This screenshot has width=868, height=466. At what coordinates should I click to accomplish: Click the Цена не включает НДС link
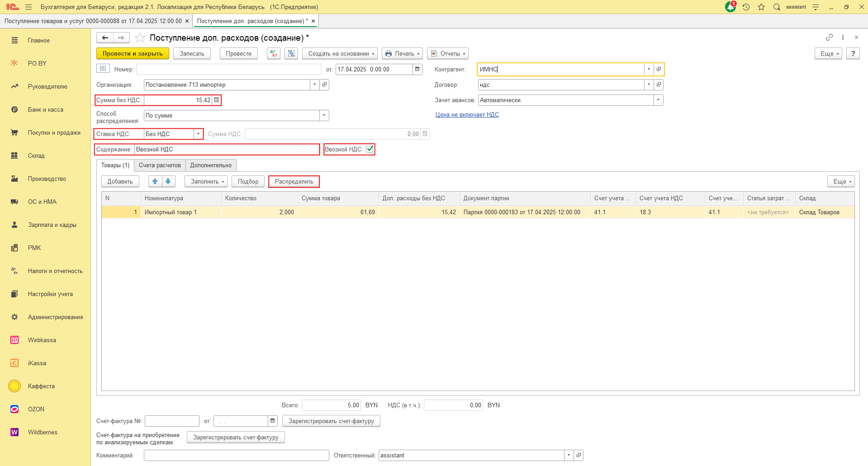[x=467, y=115]
